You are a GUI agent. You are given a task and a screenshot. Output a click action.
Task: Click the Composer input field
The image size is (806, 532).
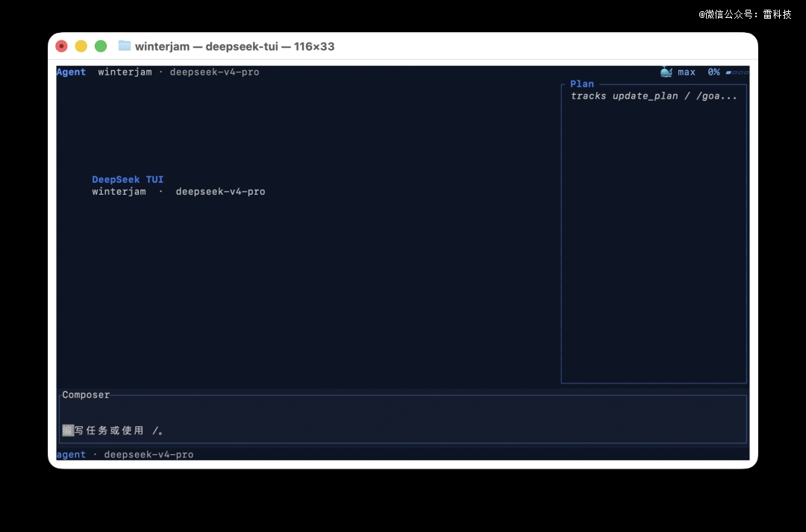tap(403, 419)
